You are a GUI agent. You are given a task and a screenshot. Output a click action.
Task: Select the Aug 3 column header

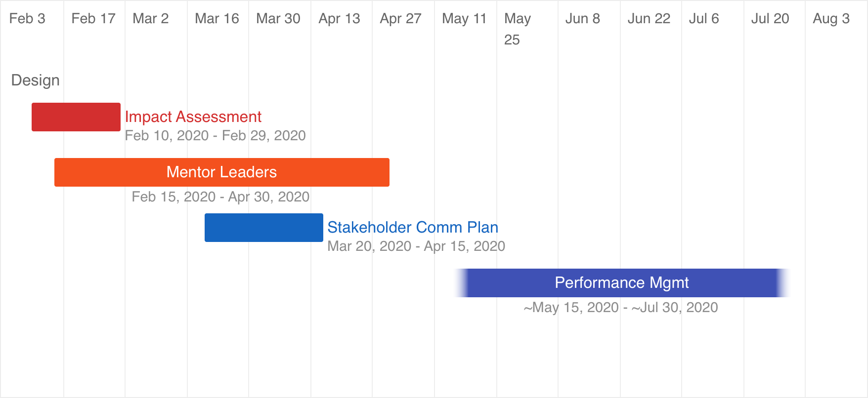pyautogui.click(x=831, y=19)
